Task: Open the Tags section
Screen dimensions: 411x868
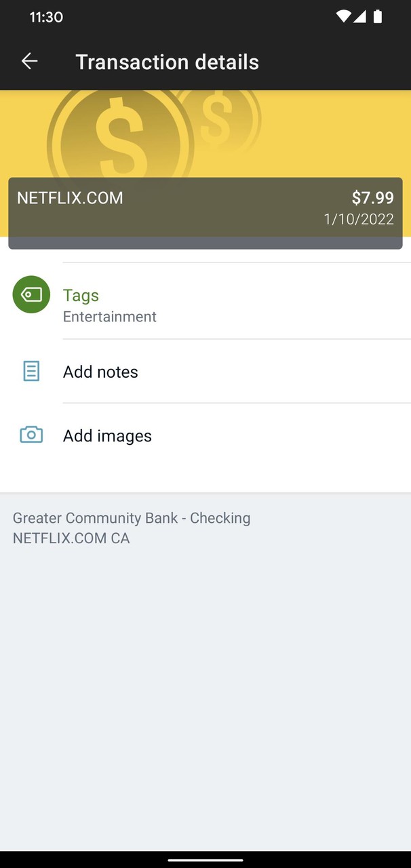Action: coord(81,295)
